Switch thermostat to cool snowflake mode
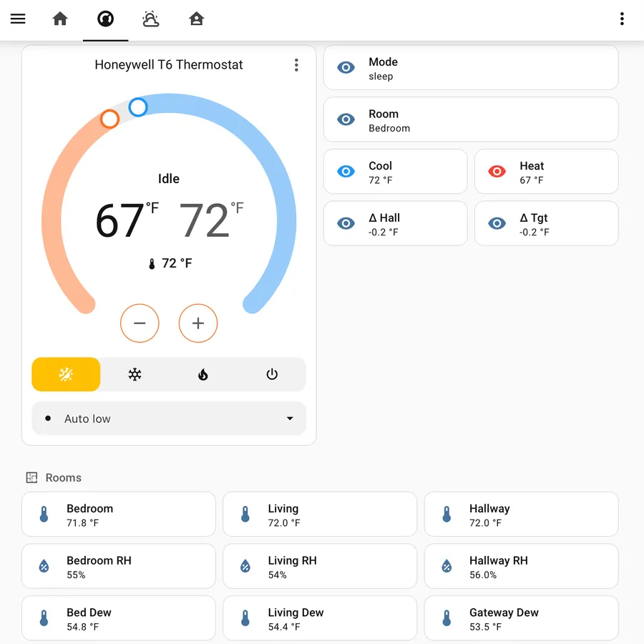The height and width of the screenshot is (644, 644). pos(135,374)
